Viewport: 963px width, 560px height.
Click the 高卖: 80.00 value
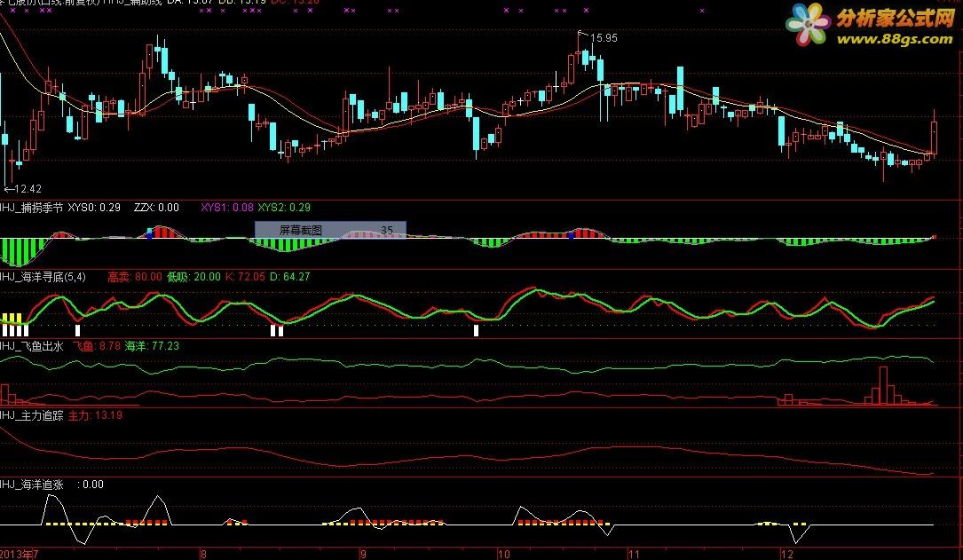(135, 277)
